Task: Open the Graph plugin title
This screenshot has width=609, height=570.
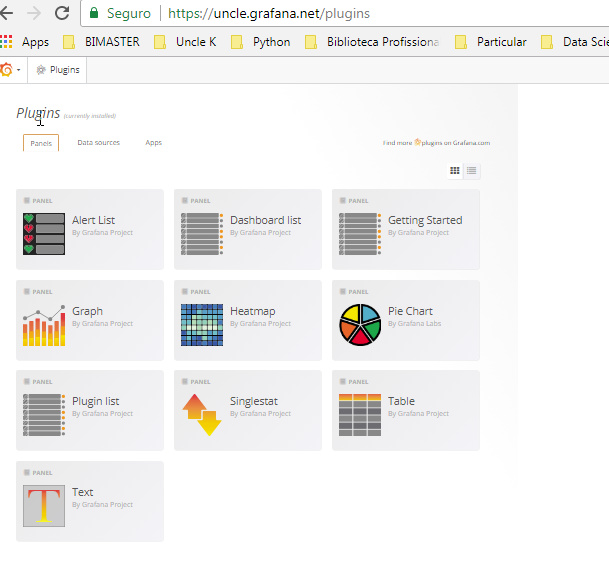Action: [87, 311]
